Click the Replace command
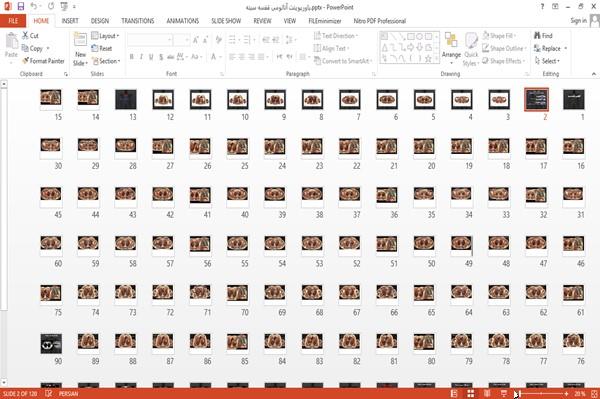 tap(548, 48)
